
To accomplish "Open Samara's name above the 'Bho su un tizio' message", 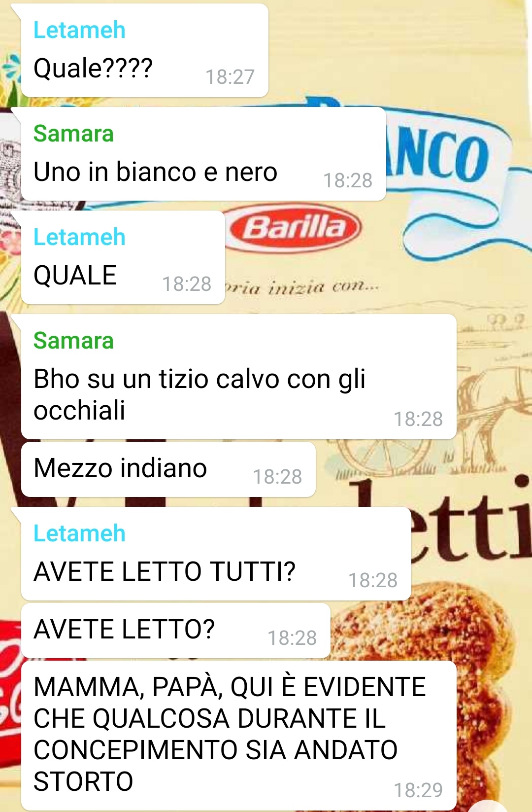I will coord(73,341).
